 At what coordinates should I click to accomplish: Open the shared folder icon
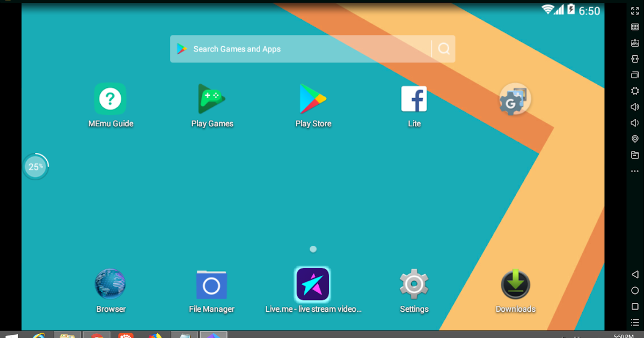tap(635, 155)
